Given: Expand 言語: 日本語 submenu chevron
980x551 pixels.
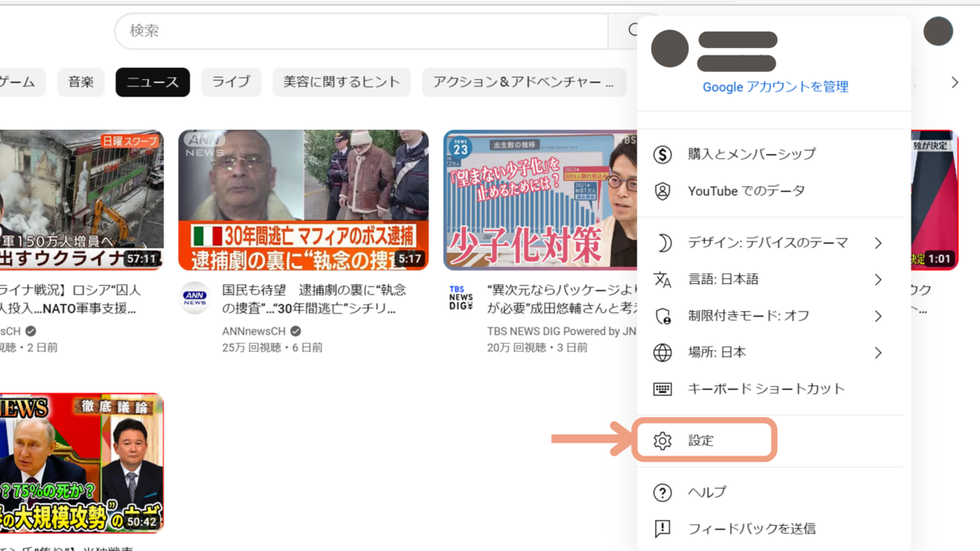Looking at the screenshot, I should point(878,279).
